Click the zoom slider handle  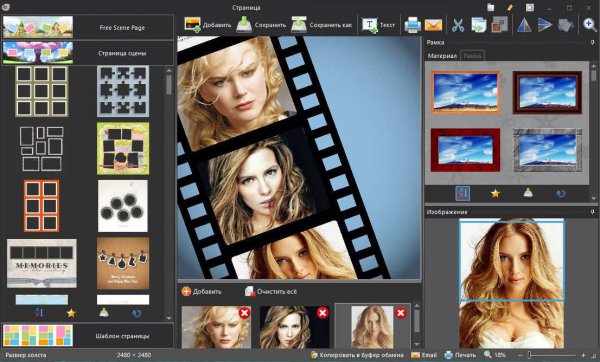click(529, 355)
